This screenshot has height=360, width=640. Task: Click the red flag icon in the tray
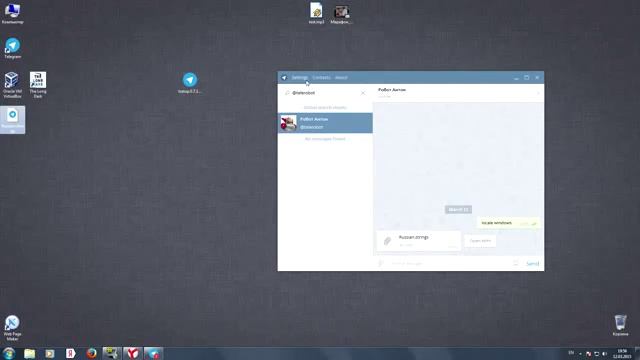(588, 354)
